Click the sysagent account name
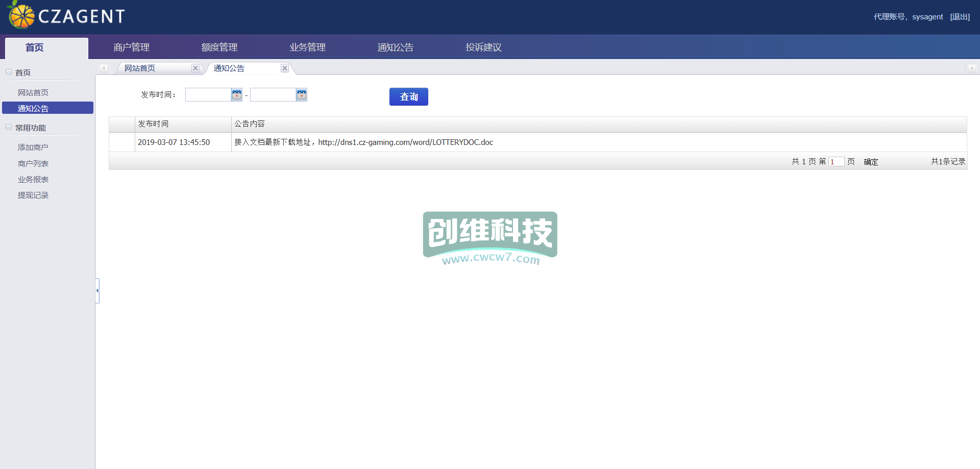 pyautogui.click(x=927, y=17)
